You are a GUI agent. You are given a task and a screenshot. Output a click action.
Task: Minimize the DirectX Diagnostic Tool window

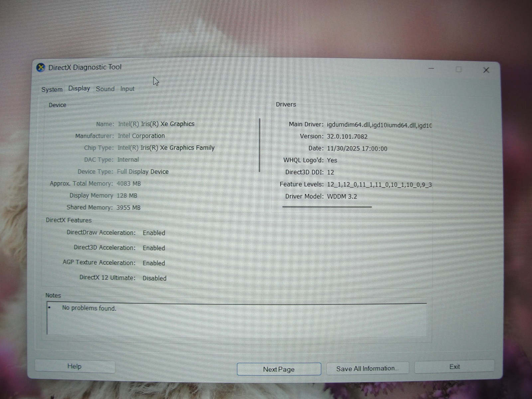(431, 68)
